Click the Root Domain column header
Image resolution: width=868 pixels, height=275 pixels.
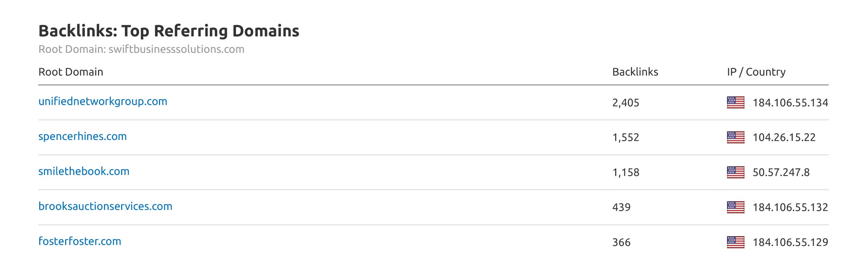pos(71,72)
